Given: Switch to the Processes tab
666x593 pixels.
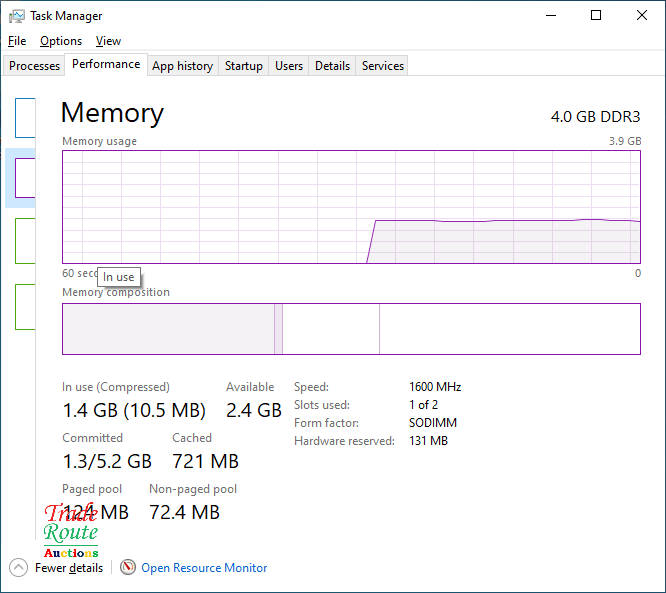Looking at the screenshot, I should pos(35,66).
